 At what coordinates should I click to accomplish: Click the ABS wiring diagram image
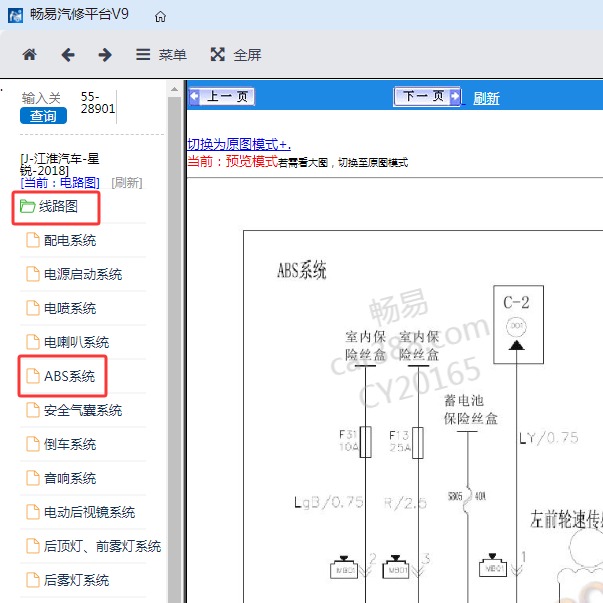tap(423, 416)
